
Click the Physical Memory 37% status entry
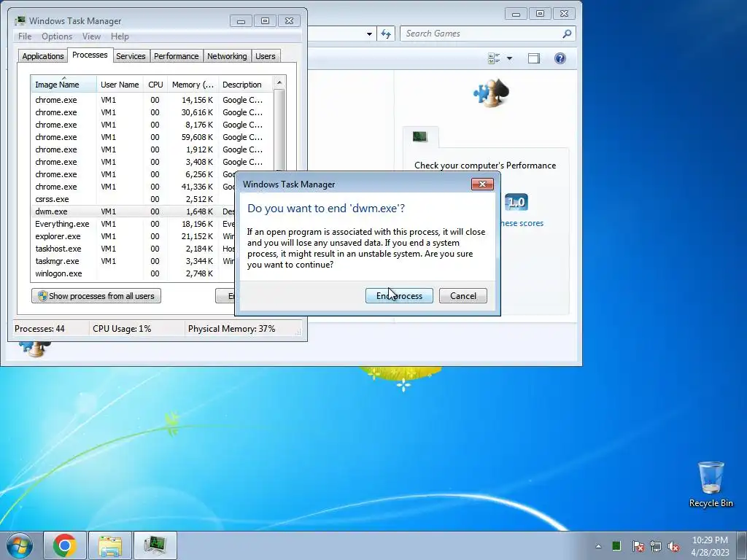click(231, 329)
